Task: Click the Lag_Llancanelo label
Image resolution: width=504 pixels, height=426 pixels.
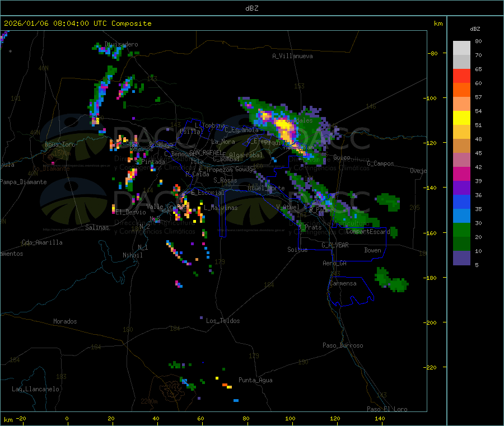Action: coord(36,389)
